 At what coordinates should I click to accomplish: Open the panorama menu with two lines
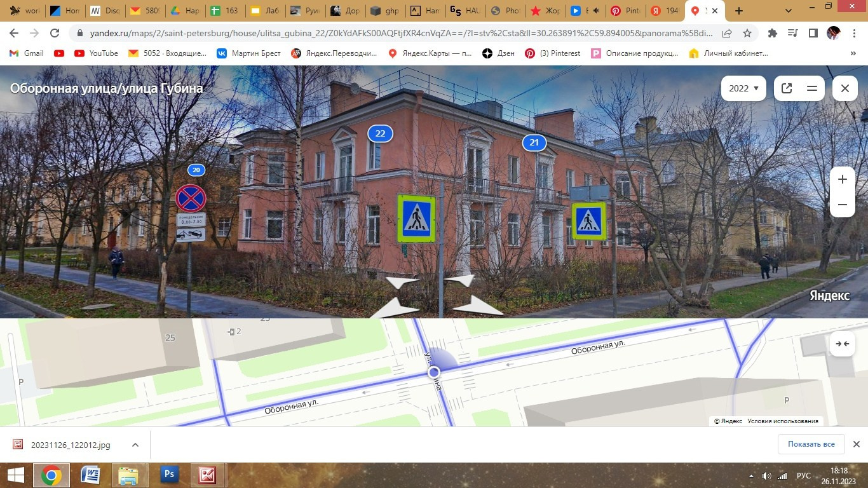click(811, 88)
